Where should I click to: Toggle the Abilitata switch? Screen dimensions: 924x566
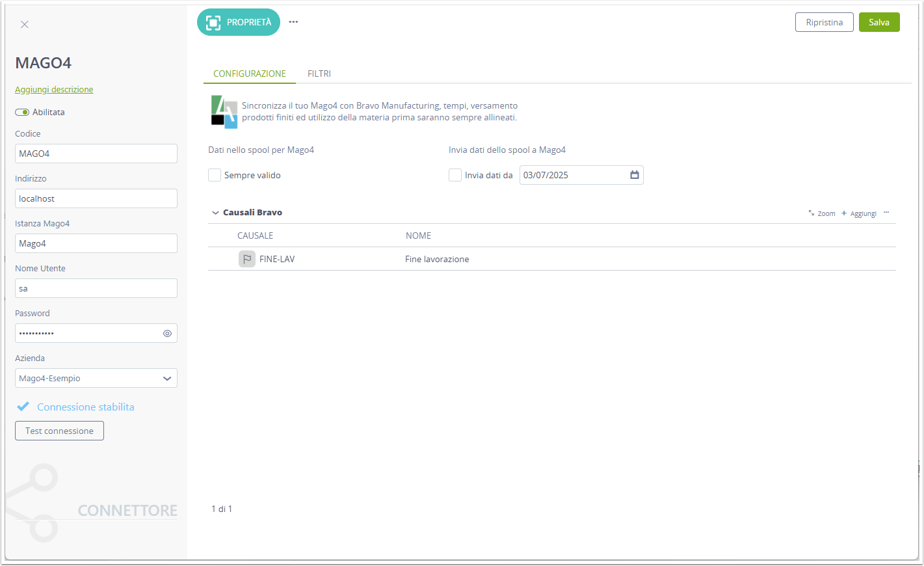(x=22, y=113)
